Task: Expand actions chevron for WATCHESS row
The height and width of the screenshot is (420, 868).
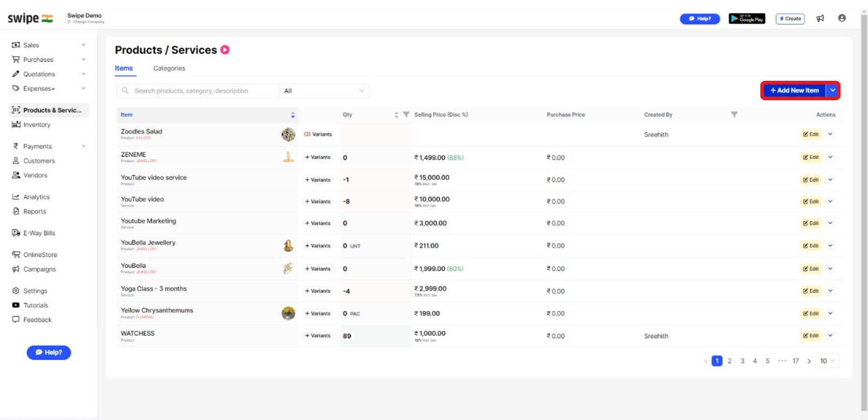Action: (830, 336)
